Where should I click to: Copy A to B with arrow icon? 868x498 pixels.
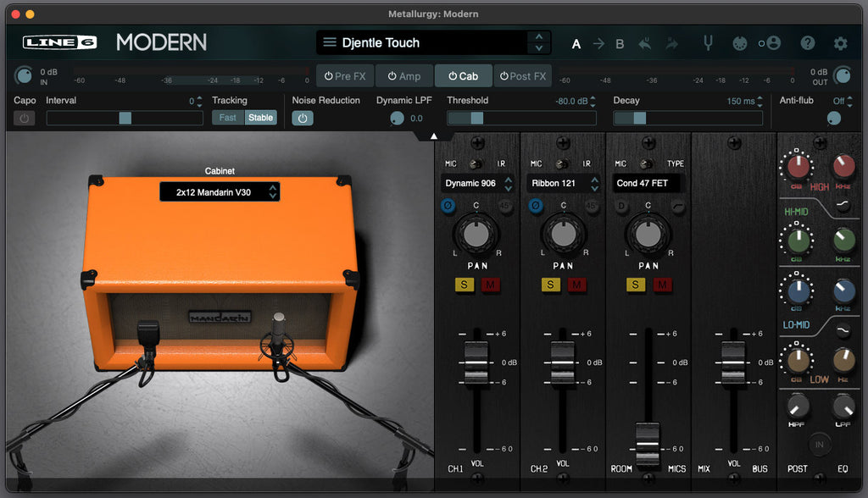(598, 43)
